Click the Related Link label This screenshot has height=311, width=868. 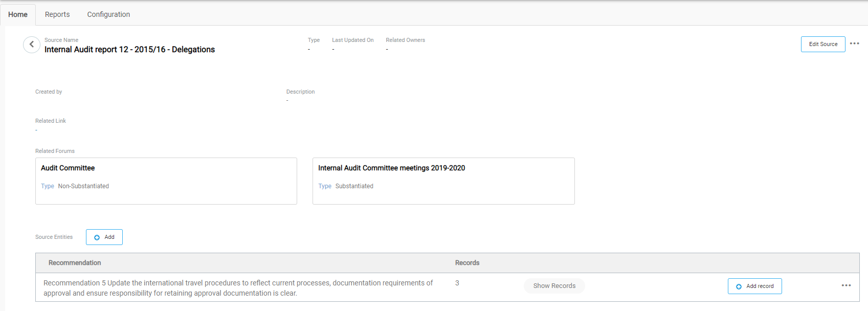[51, 121]
